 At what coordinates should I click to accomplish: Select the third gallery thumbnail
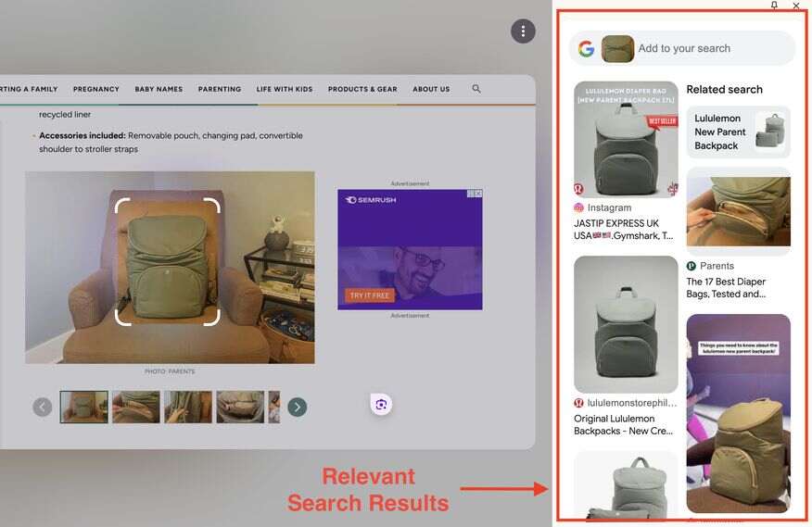pyautogui.click(x=188, y=407)
